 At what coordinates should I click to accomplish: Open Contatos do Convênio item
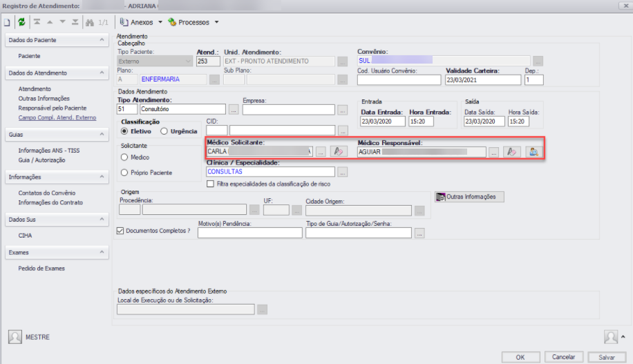click(47, 193)
